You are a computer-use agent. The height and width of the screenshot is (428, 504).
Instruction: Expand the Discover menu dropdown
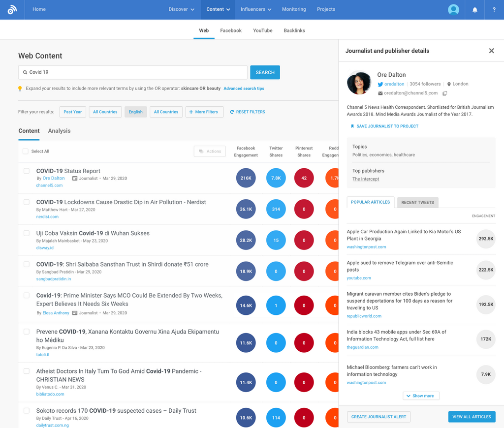181,9
